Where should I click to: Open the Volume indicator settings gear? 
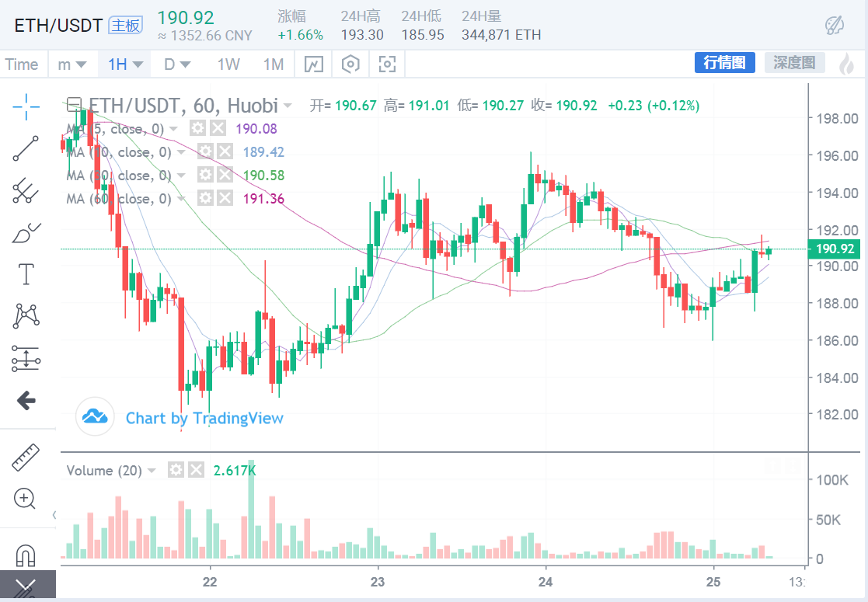coord(176,470)
